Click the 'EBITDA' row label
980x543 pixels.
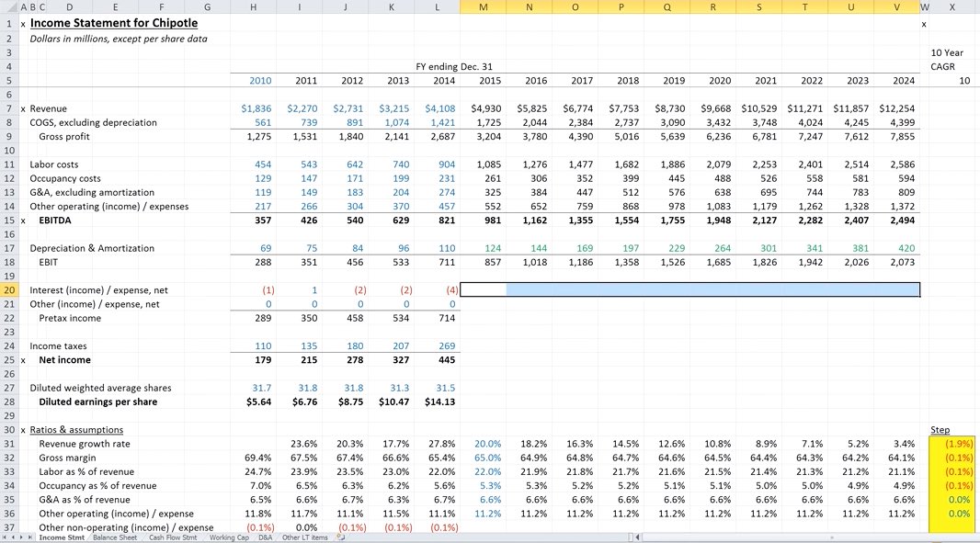pos(55,220)
